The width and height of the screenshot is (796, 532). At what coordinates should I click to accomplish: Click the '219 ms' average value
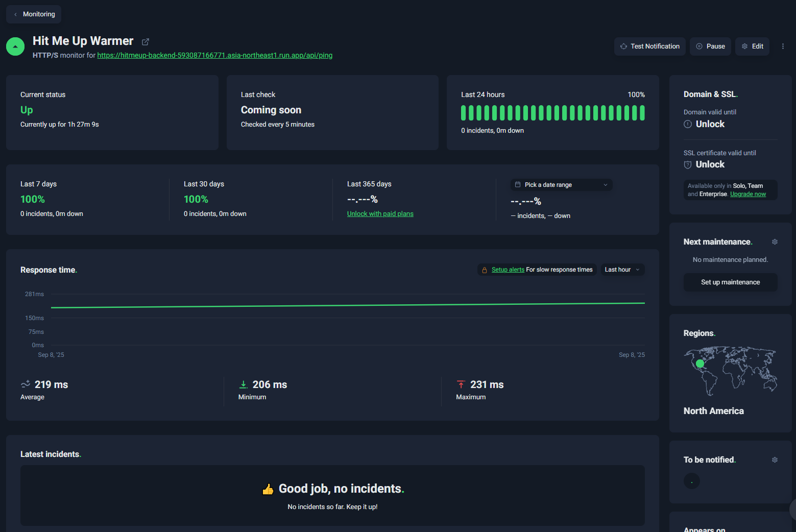pos(52,384)
